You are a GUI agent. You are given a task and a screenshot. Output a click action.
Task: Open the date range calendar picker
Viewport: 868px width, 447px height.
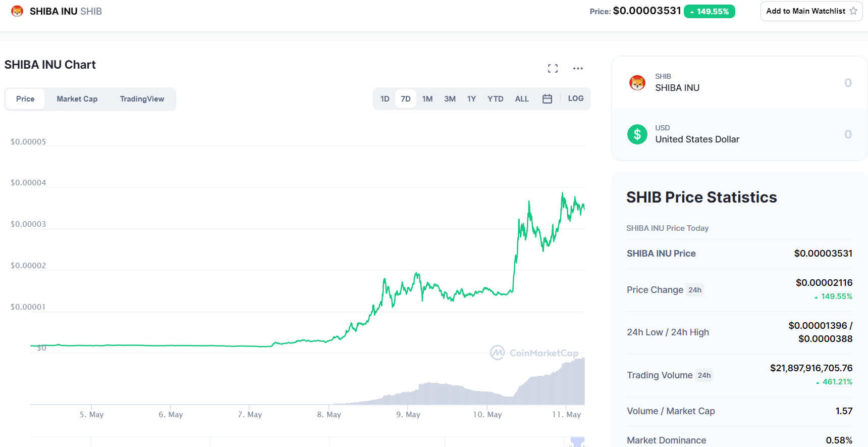[547, 98]
